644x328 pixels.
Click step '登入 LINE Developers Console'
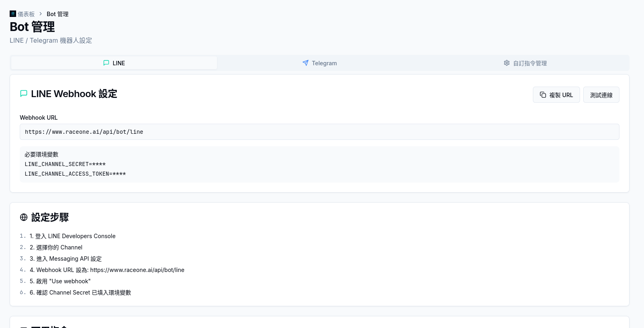(72, 236)
